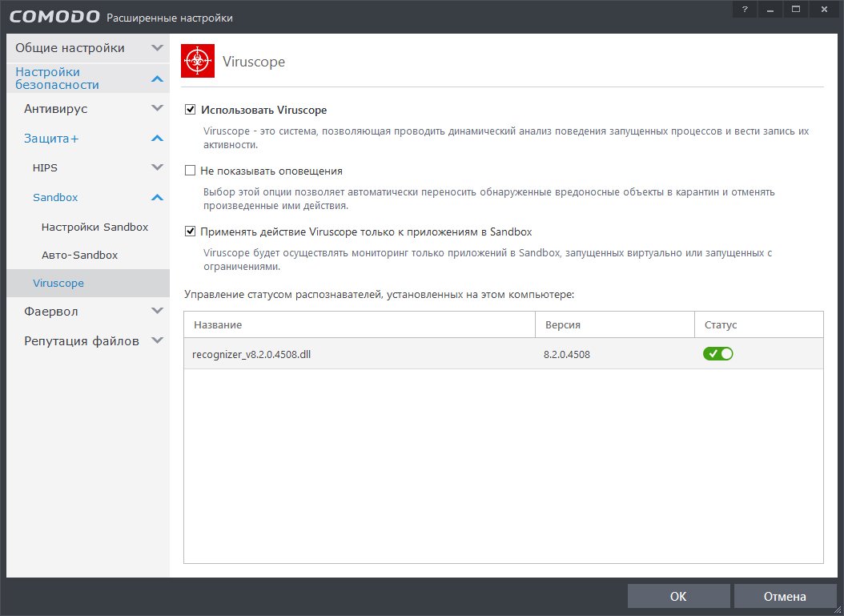Image resolution: width=844 pixels, height=616 pixels.
Task: Select Viruscope in the sidebar
Action: tap(88, 284)
